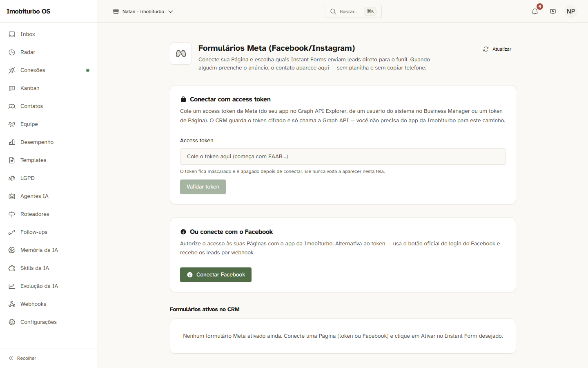The image size is (588, 368).
Task: Click the Access token input field
Action: pyautogui.click(x=343, y=157)
